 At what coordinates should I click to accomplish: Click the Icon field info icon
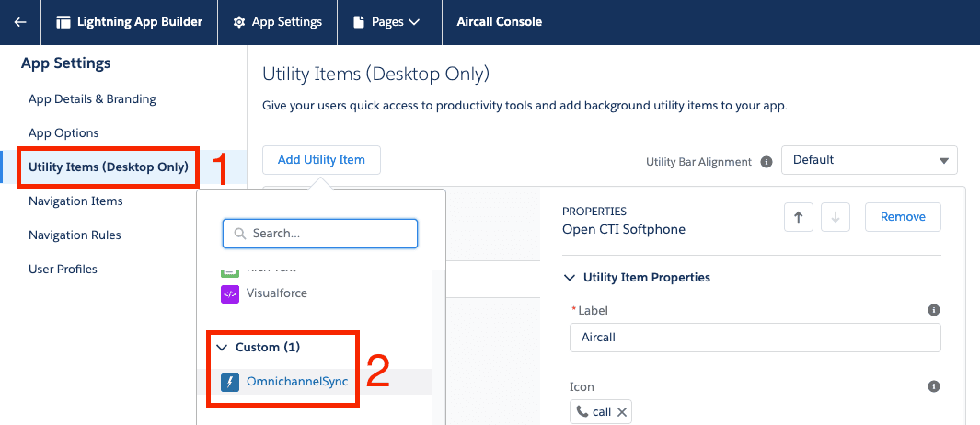point(933,386)
